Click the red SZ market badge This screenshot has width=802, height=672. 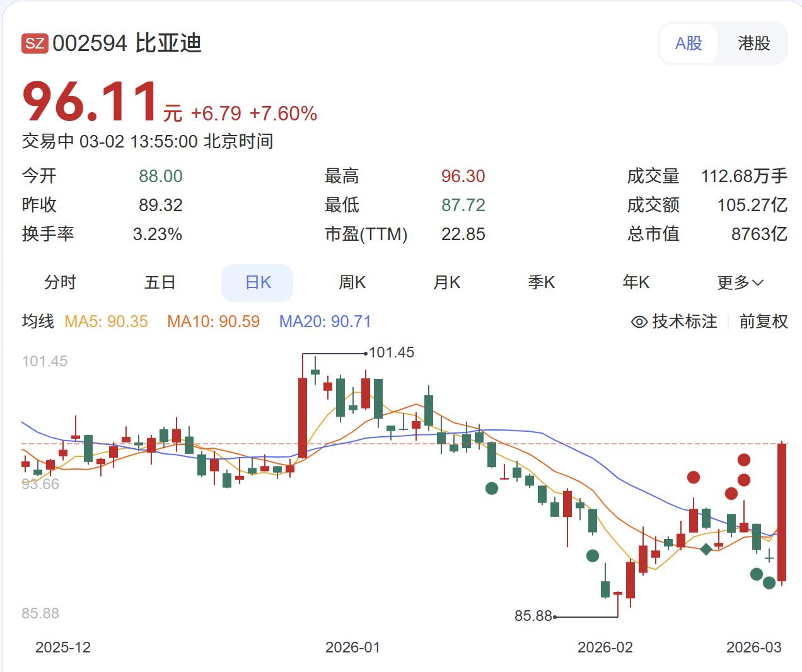tap(35, 43)
